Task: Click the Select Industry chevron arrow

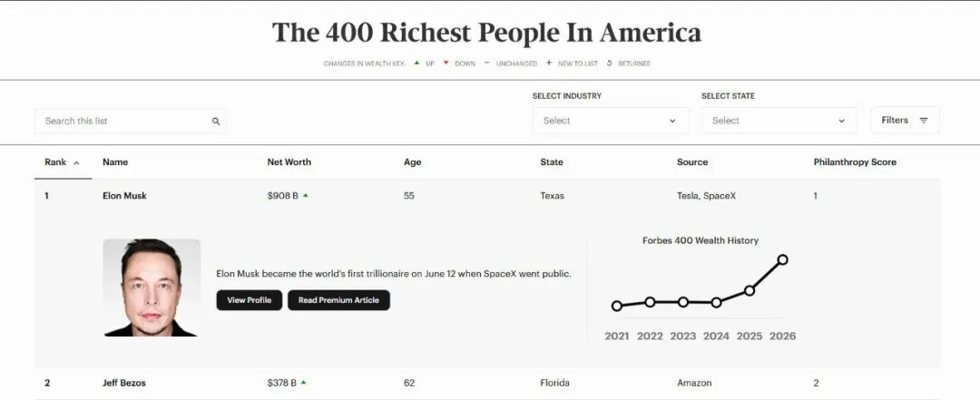Action: (672, 122)
